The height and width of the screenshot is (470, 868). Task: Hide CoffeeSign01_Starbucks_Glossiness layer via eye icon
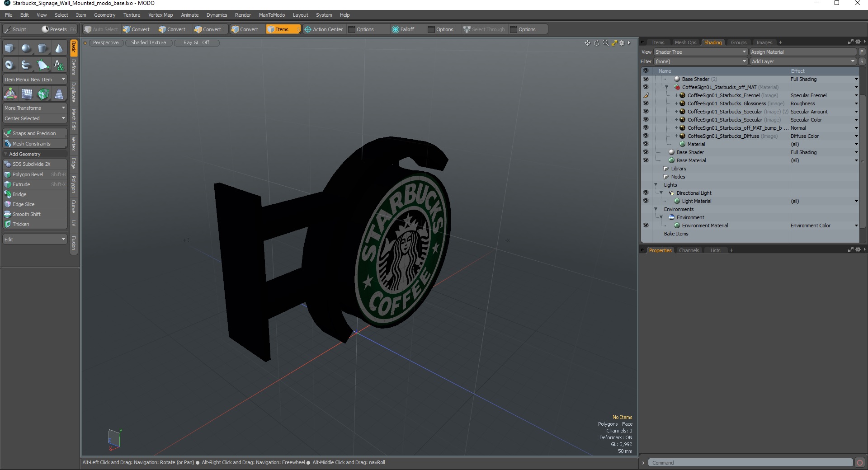pos(646,103)
